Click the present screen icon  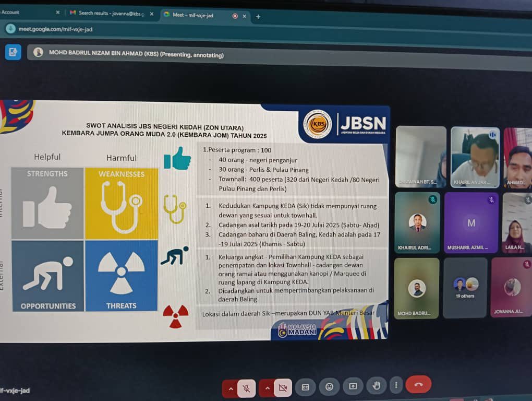tap(353, 386)
